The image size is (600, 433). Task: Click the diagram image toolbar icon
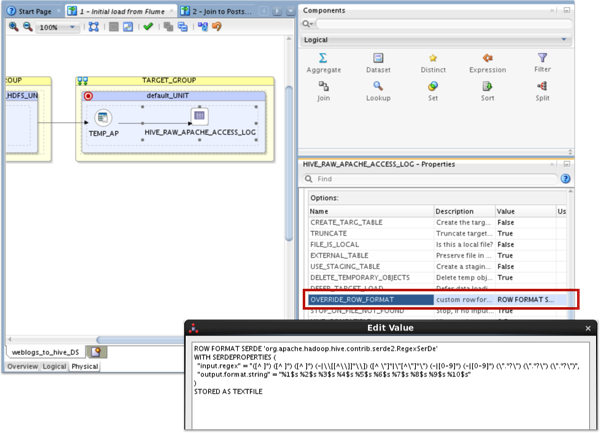pos(128,27)
